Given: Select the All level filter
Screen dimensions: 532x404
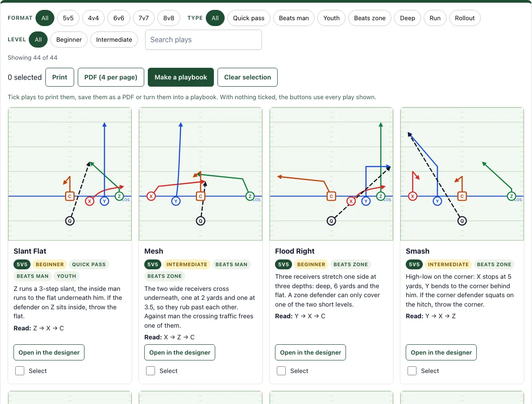Looking at the screenshot, I should 38,40.
